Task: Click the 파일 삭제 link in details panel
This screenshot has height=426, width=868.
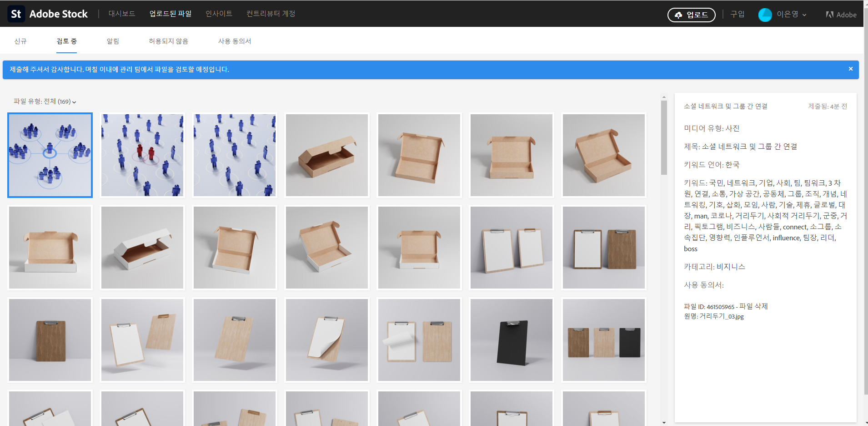Action: (753, 306)
